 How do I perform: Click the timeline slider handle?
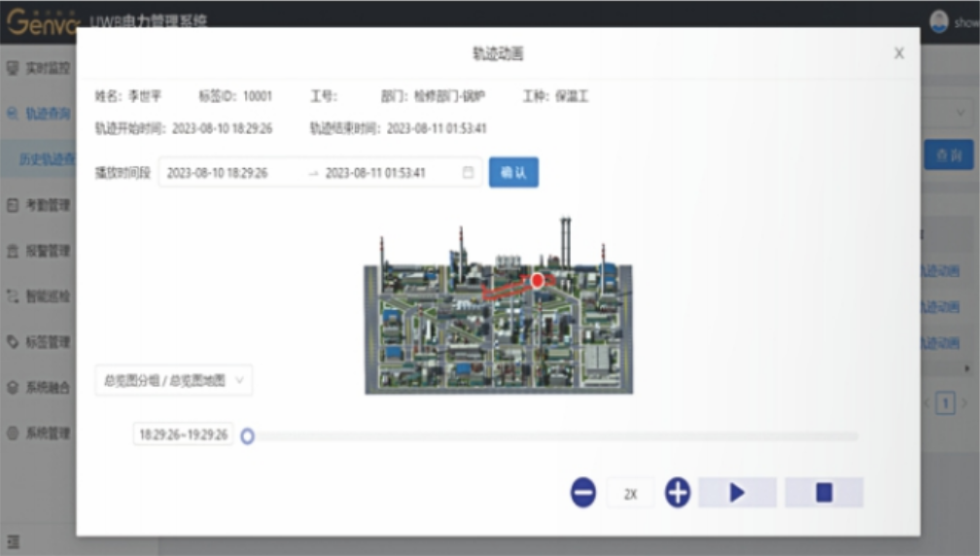tap(248, 436)
